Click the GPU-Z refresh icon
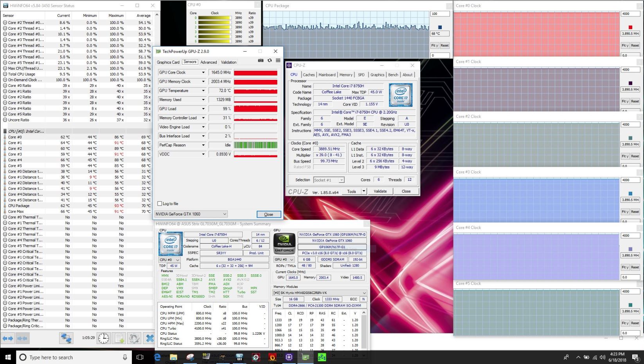644x364 pixels. point(269,61)
